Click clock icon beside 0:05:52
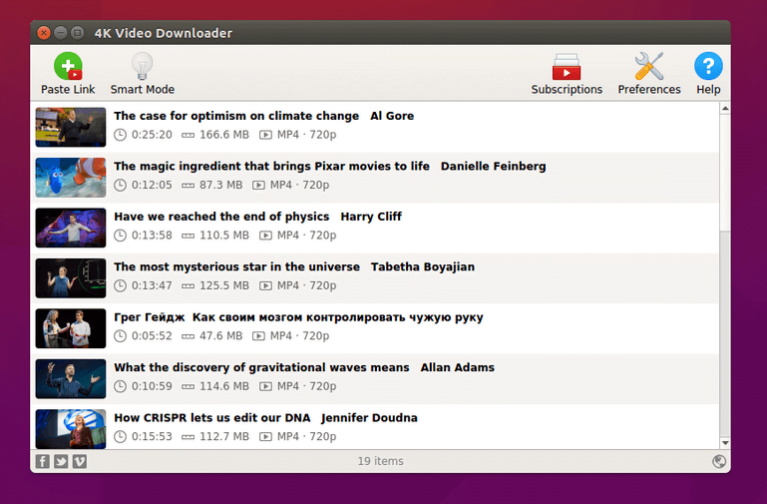 pos(120,336)
